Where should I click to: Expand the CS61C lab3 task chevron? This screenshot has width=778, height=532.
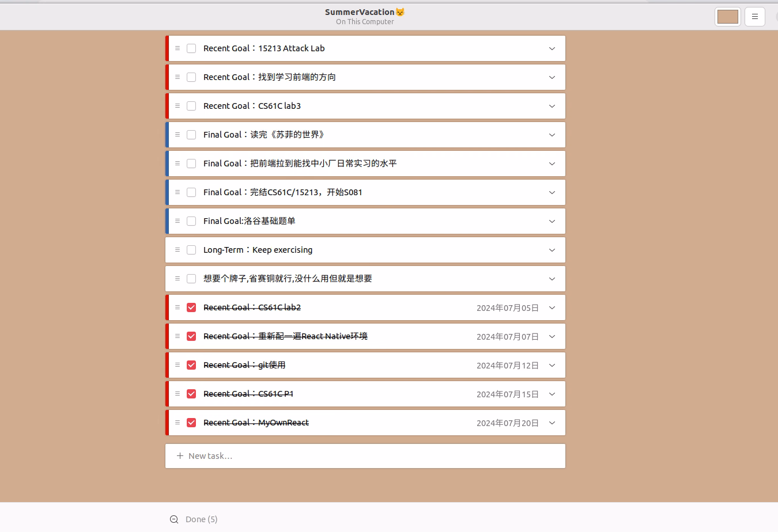click(x=552, y=106)
